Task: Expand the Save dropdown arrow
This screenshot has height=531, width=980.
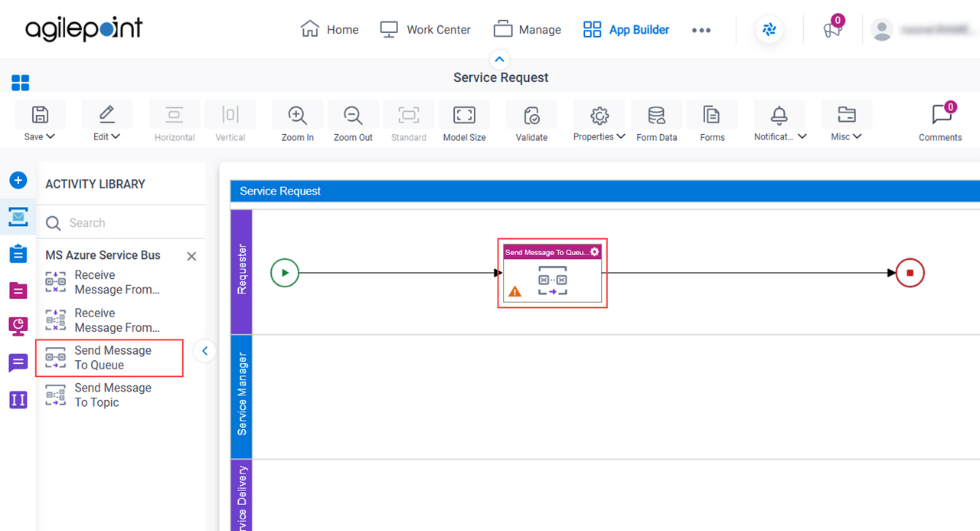Action: 51,136
